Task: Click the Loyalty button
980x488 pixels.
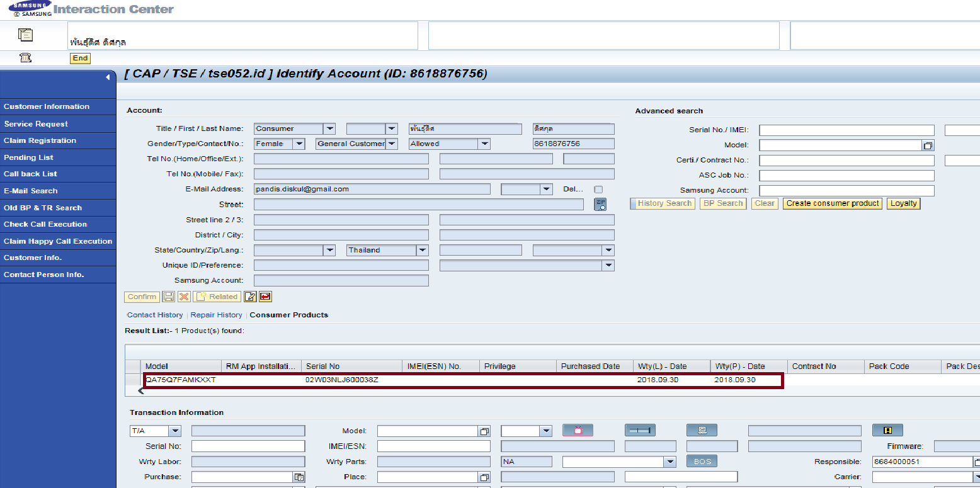Action: pos(904,203)
